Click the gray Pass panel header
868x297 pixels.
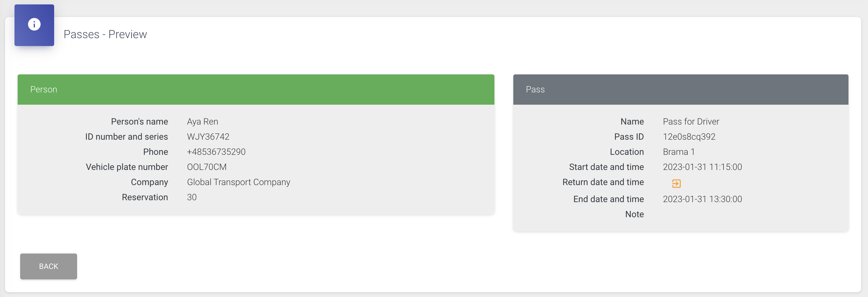[680, 90]
